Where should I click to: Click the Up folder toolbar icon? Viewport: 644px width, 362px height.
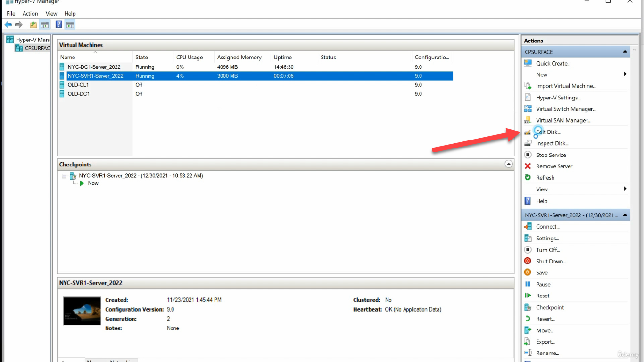(33, 25)
